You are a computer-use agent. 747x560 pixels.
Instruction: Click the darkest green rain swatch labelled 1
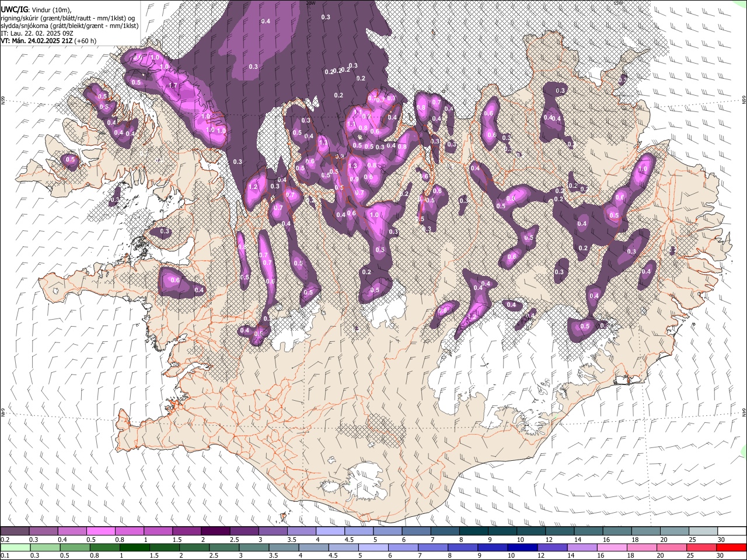pyautogui.click(x=134, y=548)
